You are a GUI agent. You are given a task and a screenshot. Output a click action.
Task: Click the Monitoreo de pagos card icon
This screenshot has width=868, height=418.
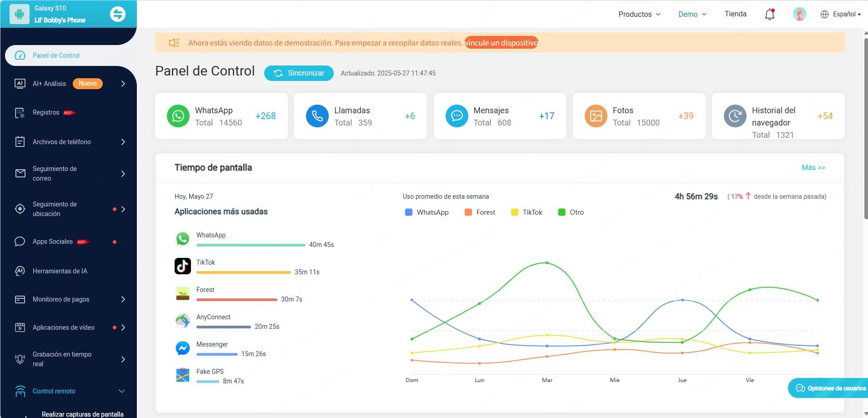click(20, 299)
